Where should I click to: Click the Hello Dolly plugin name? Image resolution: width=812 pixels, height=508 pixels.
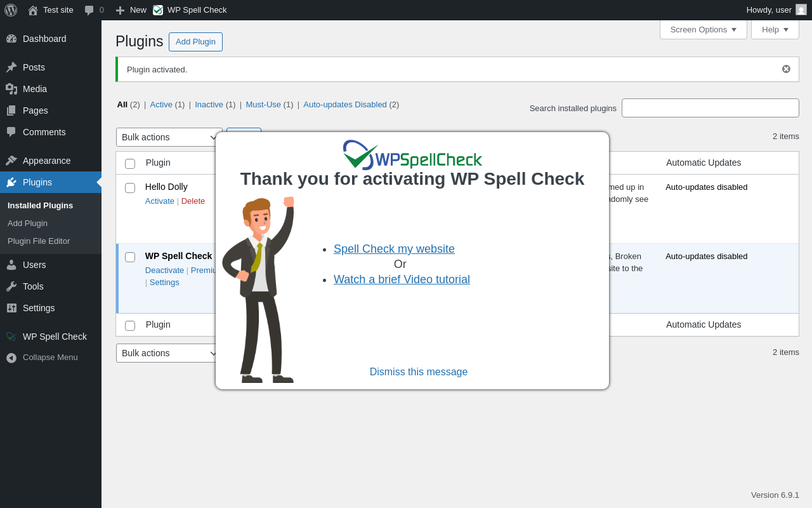[166, 187]
